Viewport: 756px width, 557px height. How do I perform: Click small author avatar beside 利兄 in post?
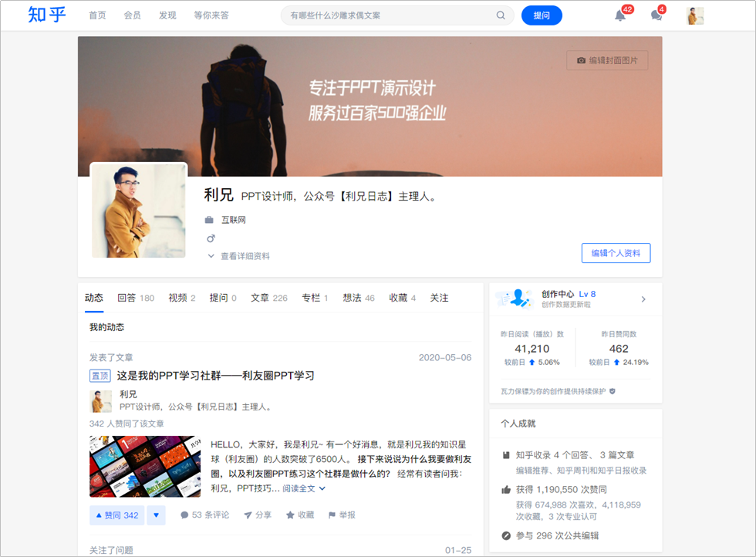point(101,401)
